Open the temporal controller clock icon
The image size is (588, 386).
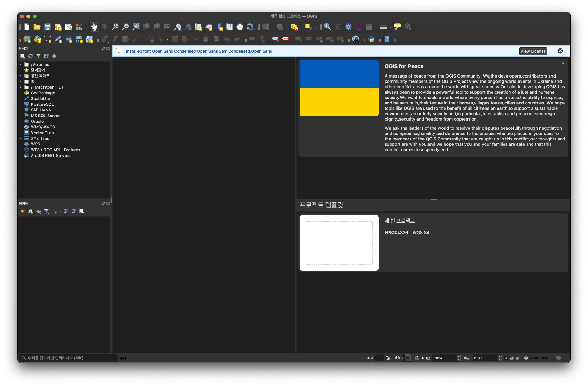240,27
